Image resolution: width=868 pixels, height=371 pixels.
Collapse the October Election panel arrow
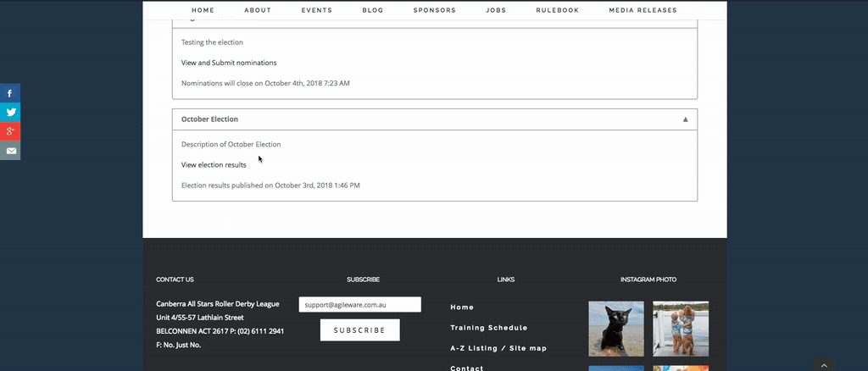coord(685,119)
